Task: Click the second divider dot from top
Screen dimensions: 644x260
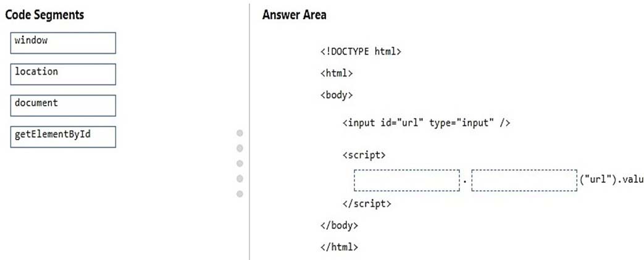Action: point(240,148)
